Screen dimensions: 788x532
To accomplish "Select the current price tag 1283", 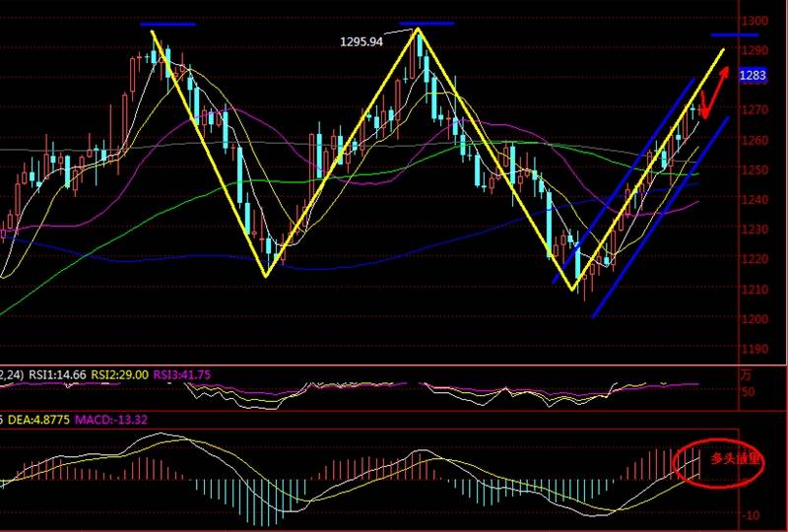I will pos(753,76).
